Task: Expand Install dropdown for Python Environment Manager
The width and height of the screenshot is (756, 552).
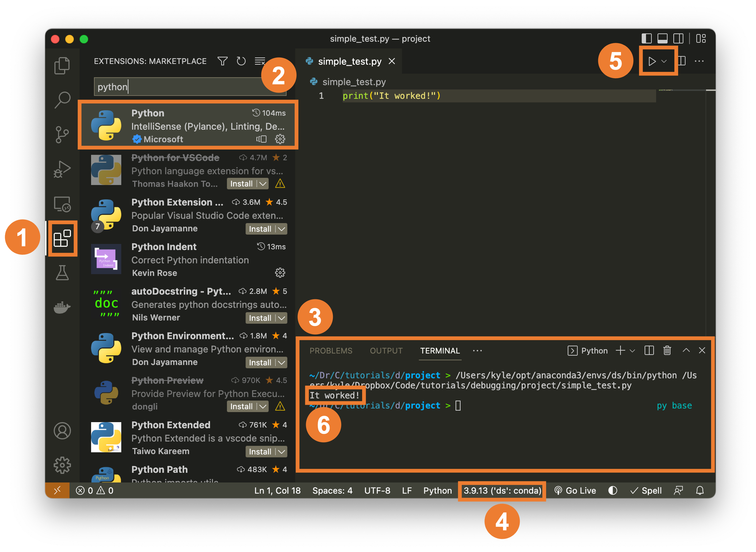Action: click(x=282, y=362)
